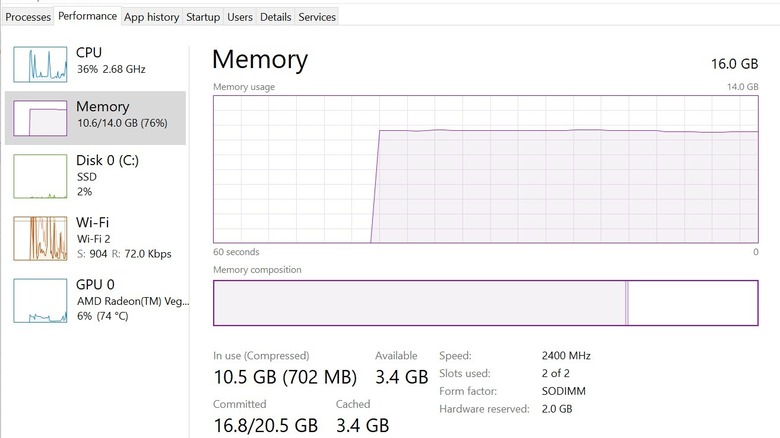
Task: Switch to the Startup tab
Action: pos(203,16)
